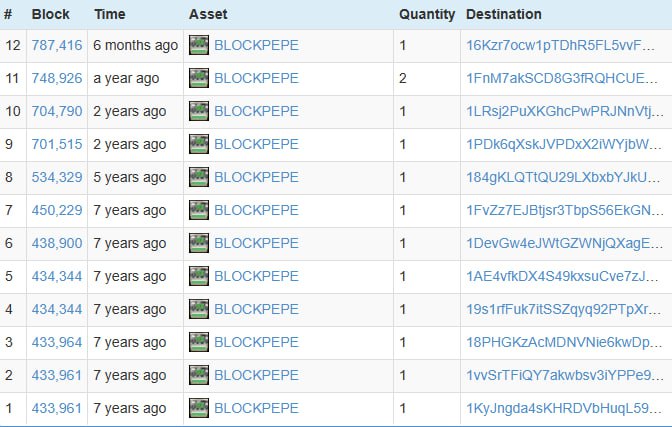Open destination address 184gKLQTtQU29LXbxbYJkU...
Image resolution: width=672 pixels, height=427 pixels.
(x=563, y=177)
